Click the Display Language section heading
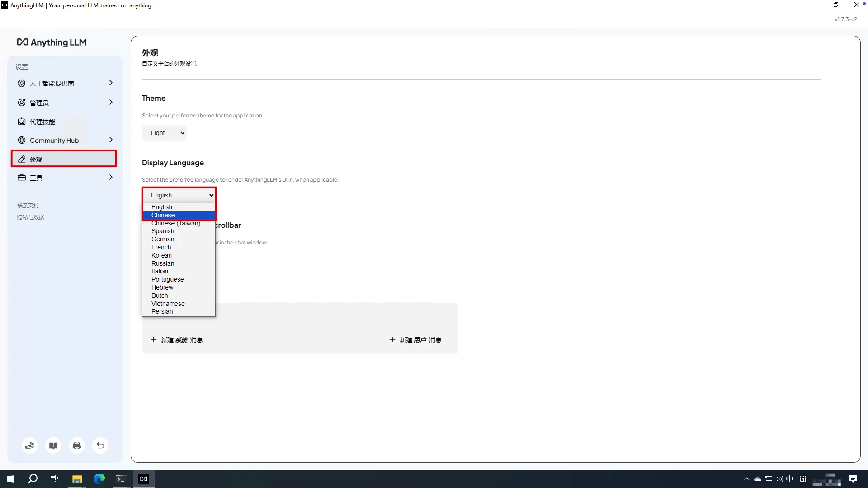 pyautogui.click(x=173, y=163)
